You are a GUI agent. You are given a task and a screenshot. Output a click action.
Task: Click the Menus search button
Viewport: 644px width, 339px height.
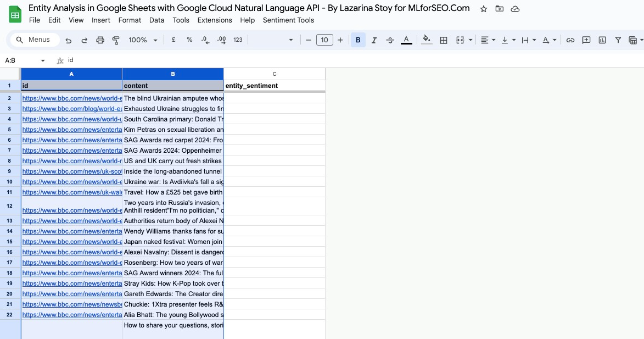[x=35, y=40]
